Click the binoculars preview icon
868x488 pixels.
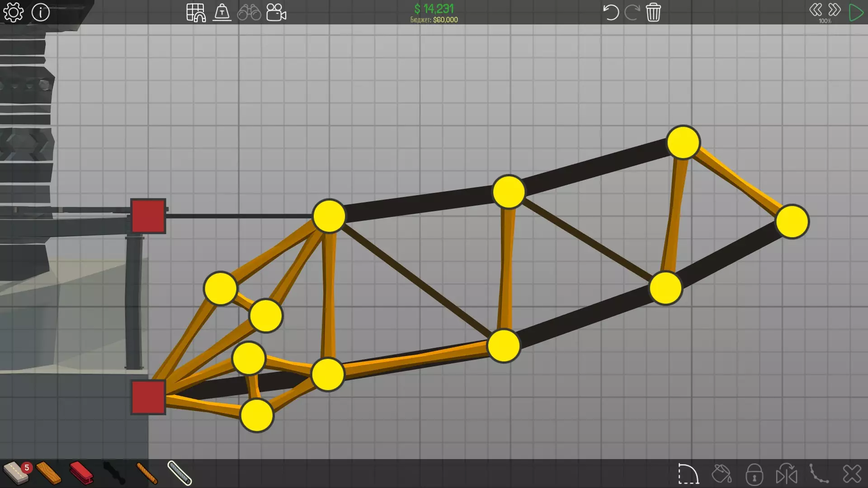(249, 13)
